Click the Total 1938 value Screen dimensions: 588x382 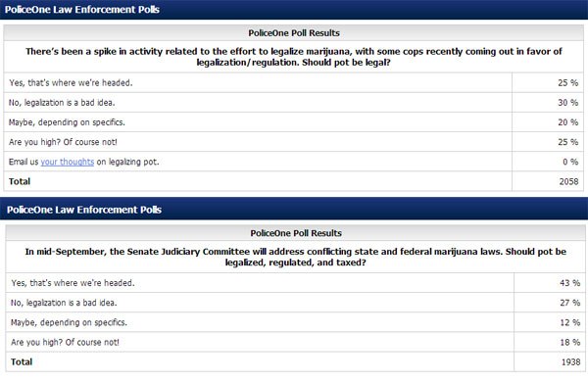pyautogui.click(x=570, y=362)
